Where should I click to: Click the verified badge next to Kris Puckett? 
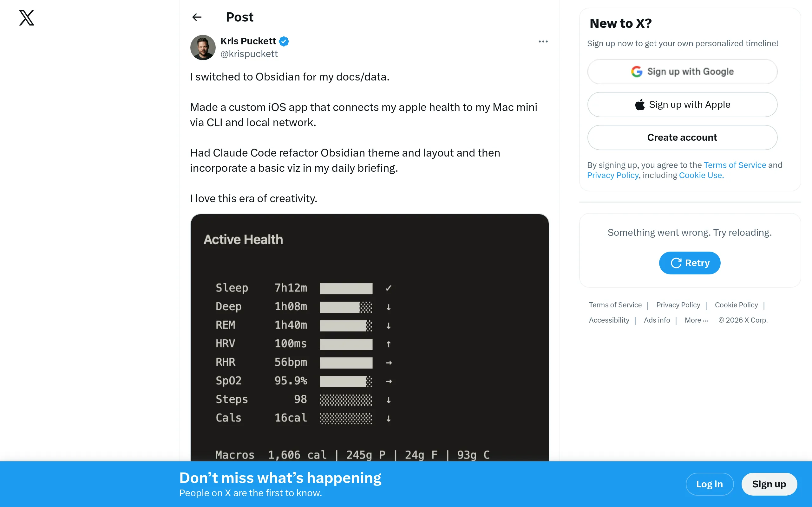click(x=284, y=41)
